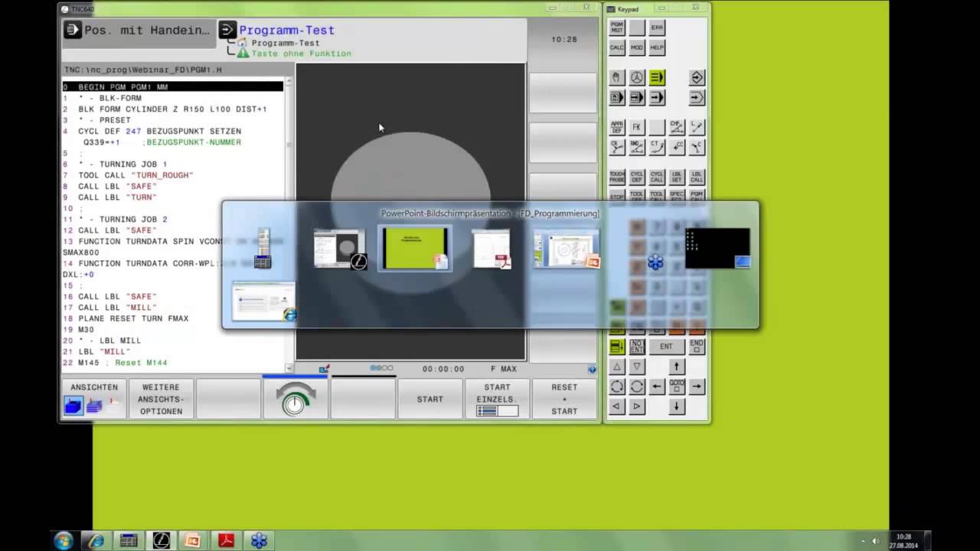The image size is (980, 551).
Task: Click the right arrow key beside GOTO
Action: coord(697,386)
